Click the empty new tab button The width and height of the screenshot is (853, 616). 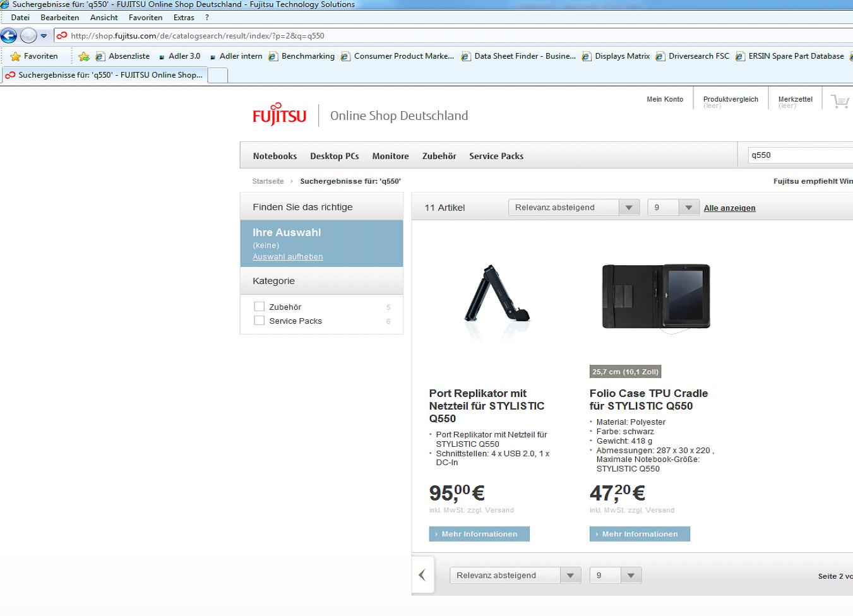pos(217,76)
